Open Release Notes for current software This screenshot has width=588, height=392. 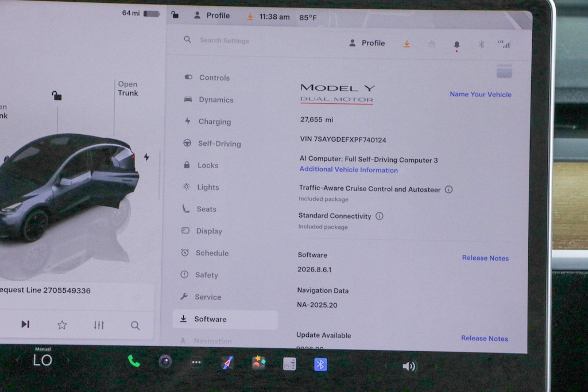[x=485, y=258]
